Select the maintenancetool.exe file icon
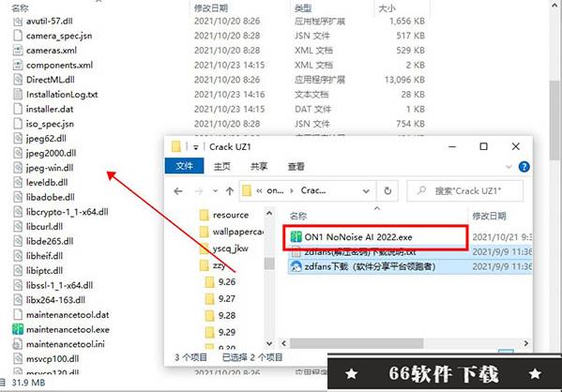 (x=18, y=329)
